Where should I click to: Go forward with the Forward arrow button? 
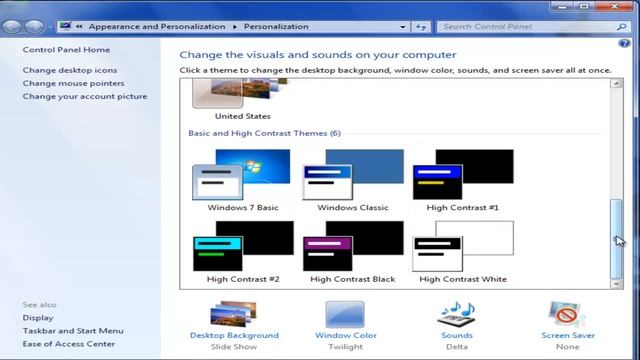click(x=34, y=27)
